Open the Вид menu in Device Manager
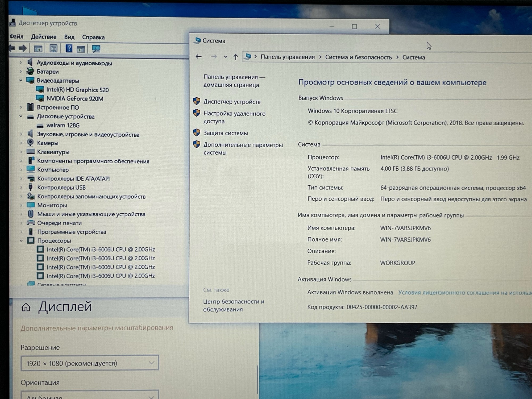 click(x=69, y=37)
